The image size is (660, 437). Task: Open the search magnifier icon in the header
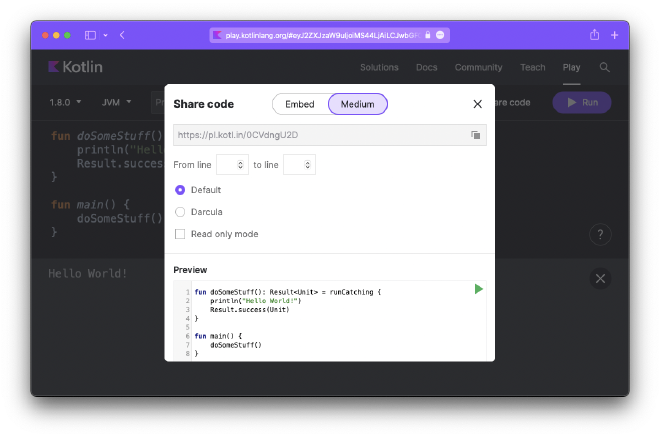coord(605,67)
